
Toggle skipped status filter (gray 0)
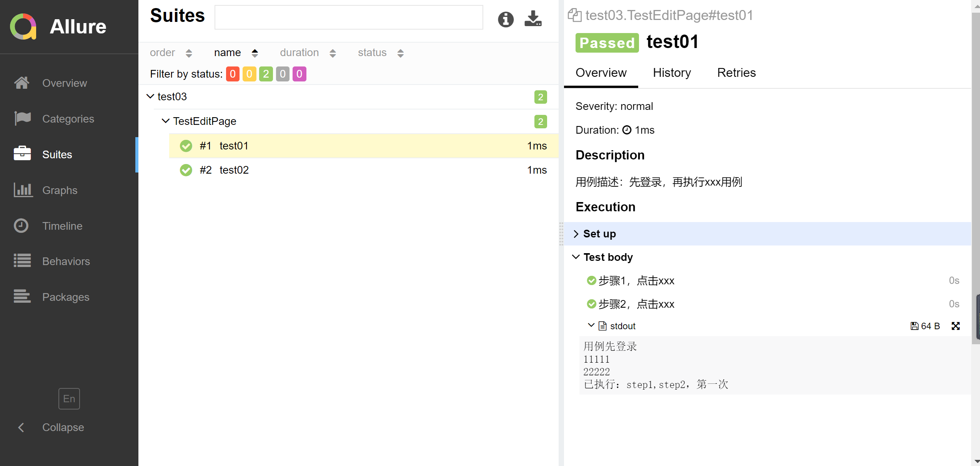click(x=283, y=74)
